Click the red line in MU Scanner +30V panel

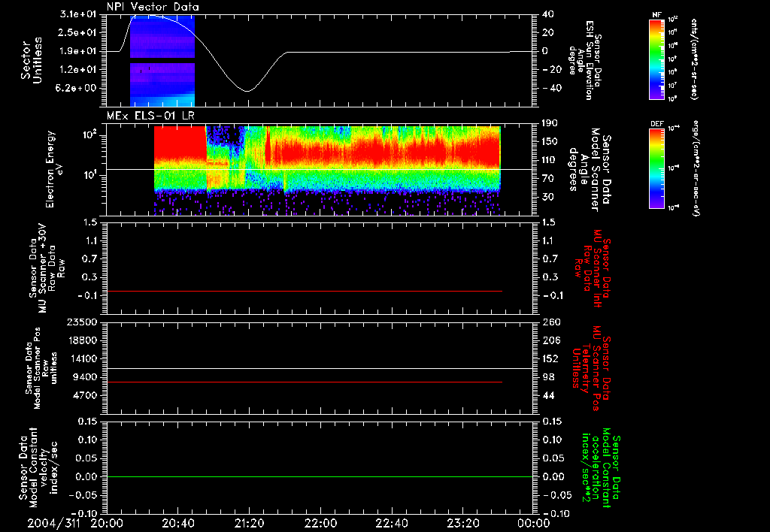(305, 291)
